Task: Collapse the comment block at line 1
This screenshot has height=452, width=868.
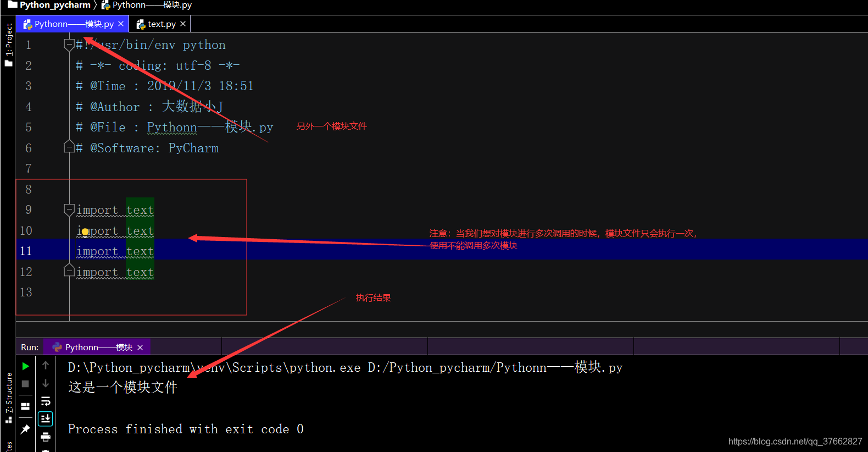Action: tap(69, 45)
